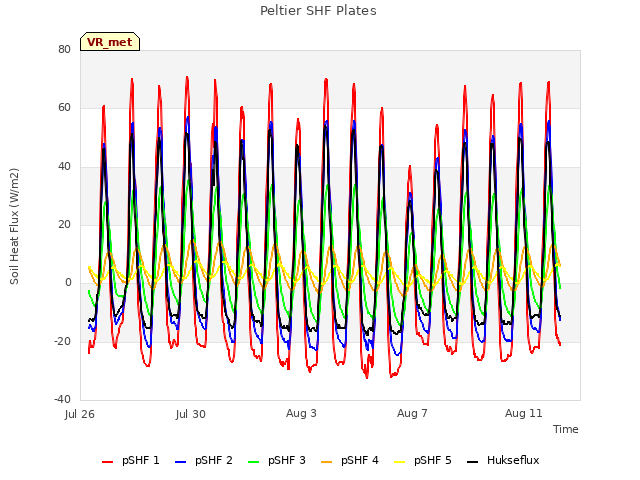Select the pSHF 2 legend label
The height and width of the screenshot is (480, 640).
[214, 460]
